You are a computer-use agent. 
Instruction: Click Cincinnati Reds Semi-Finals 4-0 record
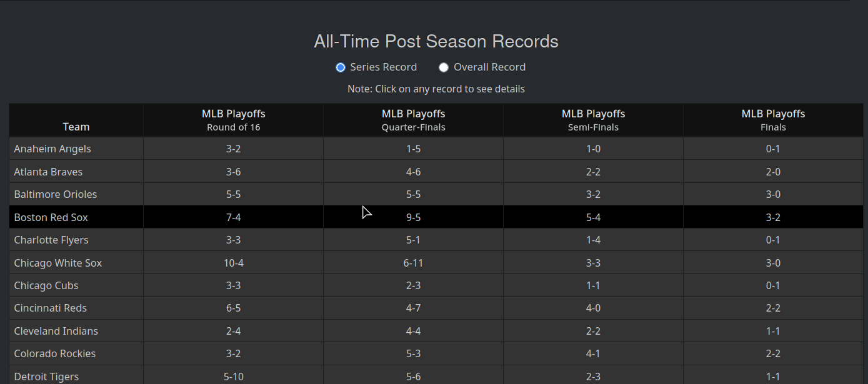pyautogui.click(x=593, y=308)
